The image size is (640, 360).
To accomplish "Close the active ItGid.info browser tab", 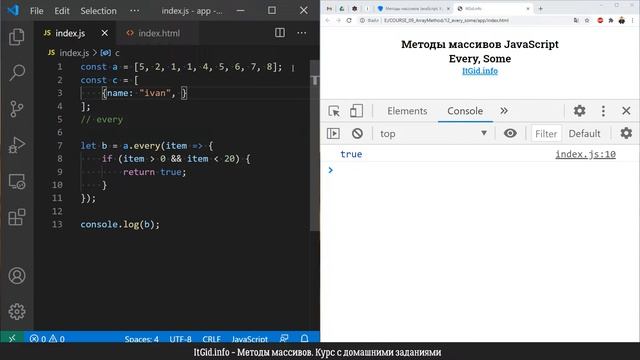I will (528, 9).
